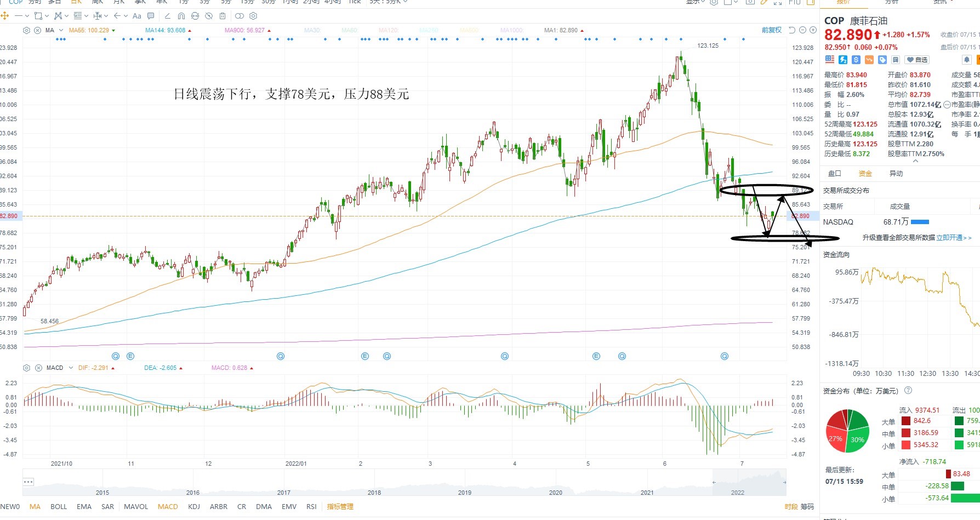Select the crosshair move cursor tool
The image size is (980, 520).
[x=5, y=16]
